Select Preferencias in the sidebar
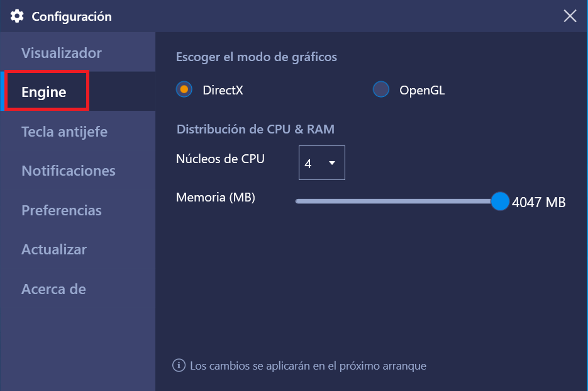 pos(61,210)
